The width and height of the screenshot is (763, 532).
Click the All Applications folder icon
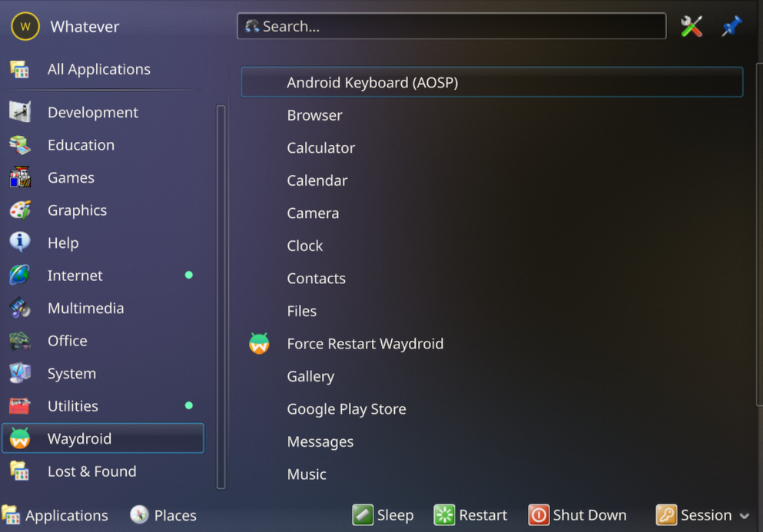click(x=19, y=69)
